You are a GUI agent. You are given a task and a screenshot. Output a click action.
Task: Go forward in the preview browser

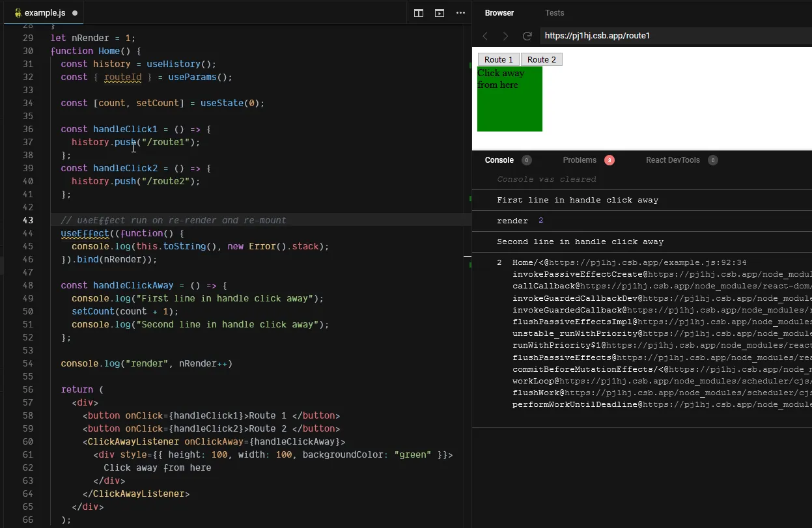pyautogui.click(x=505, y=36)
